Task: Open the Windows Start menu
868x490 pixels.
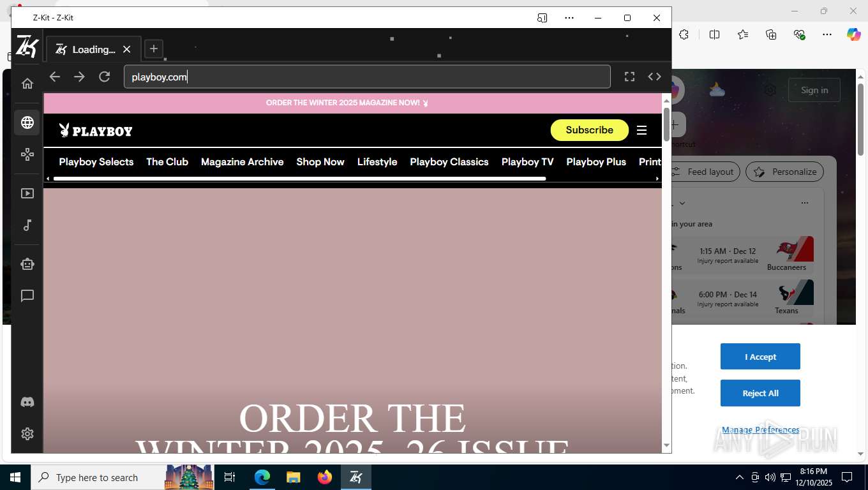Action: 15,477
